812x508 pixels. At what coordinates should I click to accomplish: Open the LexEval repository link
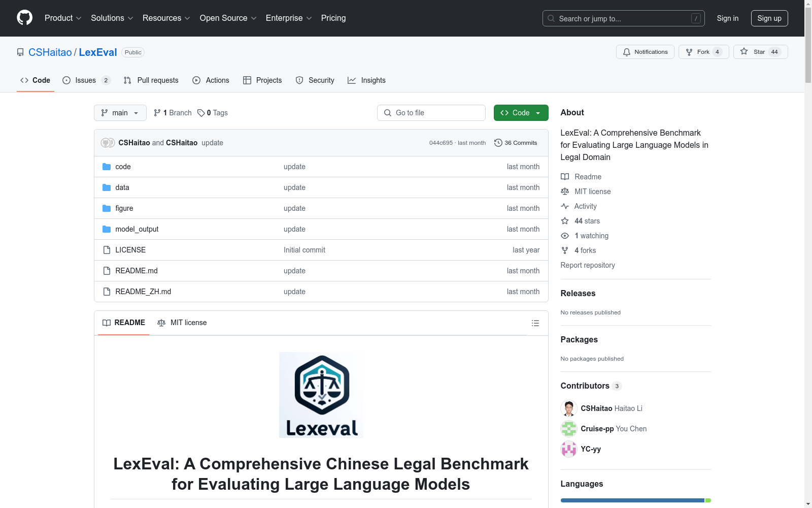[98, 52]
